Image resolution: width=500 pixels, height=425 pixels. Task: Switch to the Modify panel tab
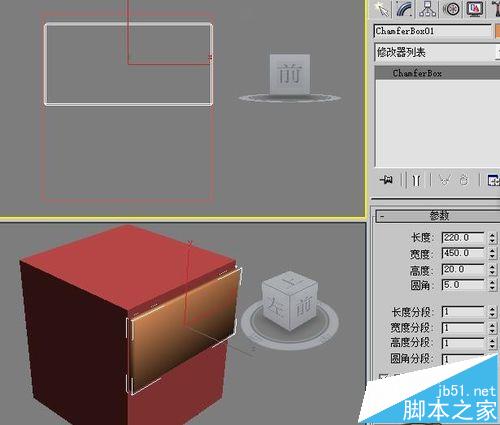[x=404, y=9]
